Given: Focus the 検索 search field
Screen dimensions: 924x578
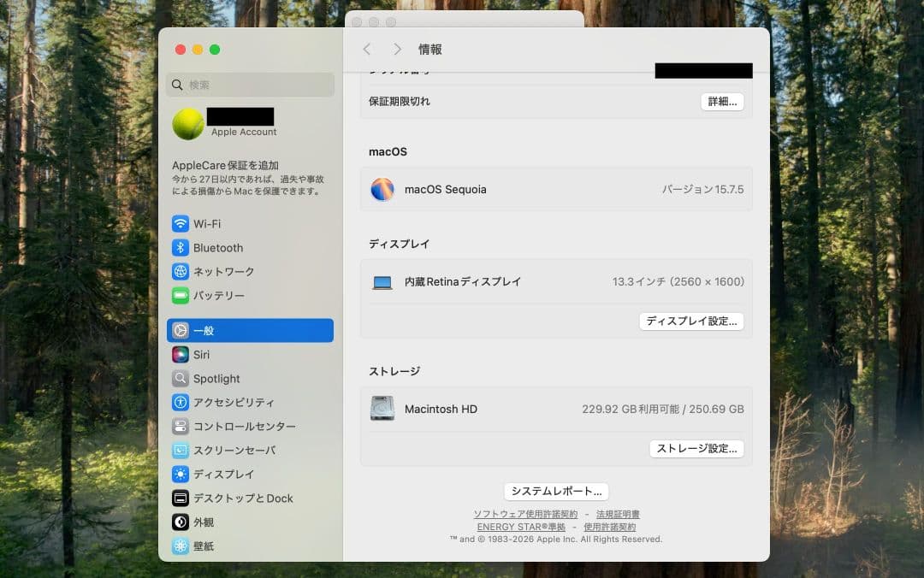Looking at the screenshot, I should [251, 85].
